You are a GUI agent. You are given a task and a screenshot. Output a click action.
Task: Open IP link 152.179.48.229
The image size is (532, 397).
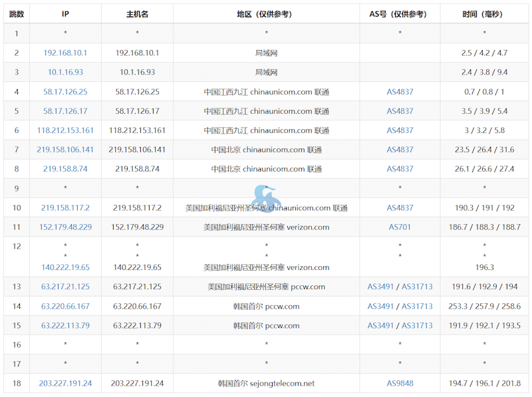point(65,227)
